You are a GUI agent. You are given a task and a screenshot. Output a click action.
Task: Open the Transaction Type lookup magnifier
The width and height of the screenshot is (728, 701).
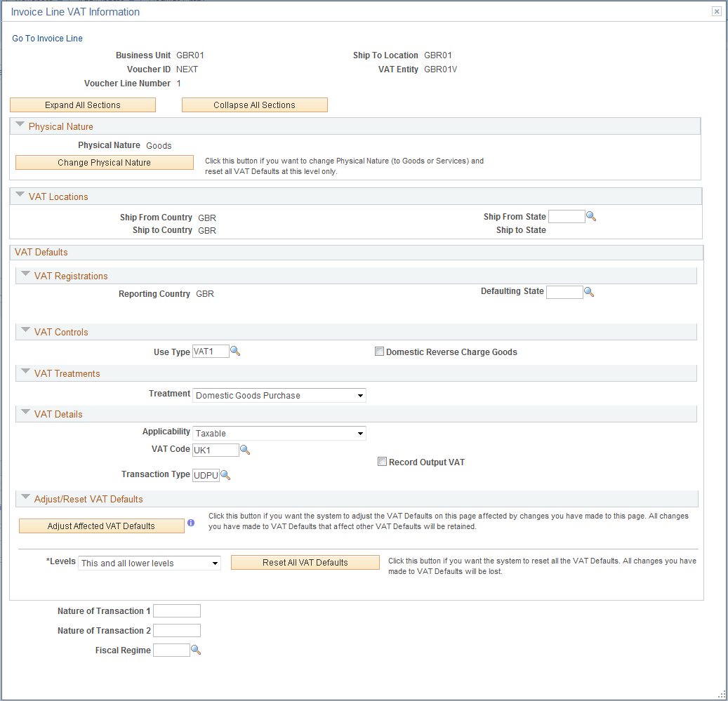point(225,475)
